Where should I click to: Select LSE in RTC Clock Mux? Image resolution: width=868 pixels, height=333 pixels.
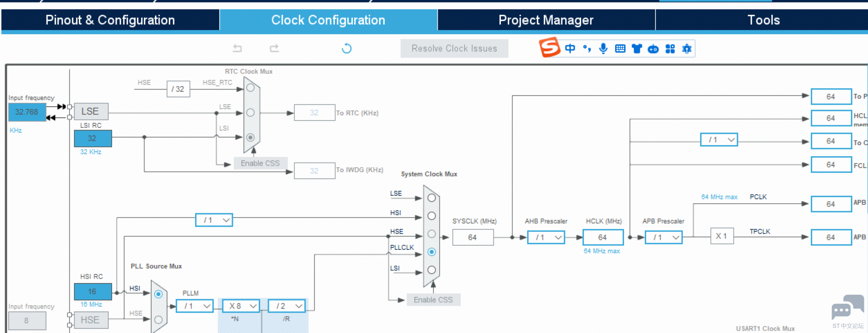point(250,113)
